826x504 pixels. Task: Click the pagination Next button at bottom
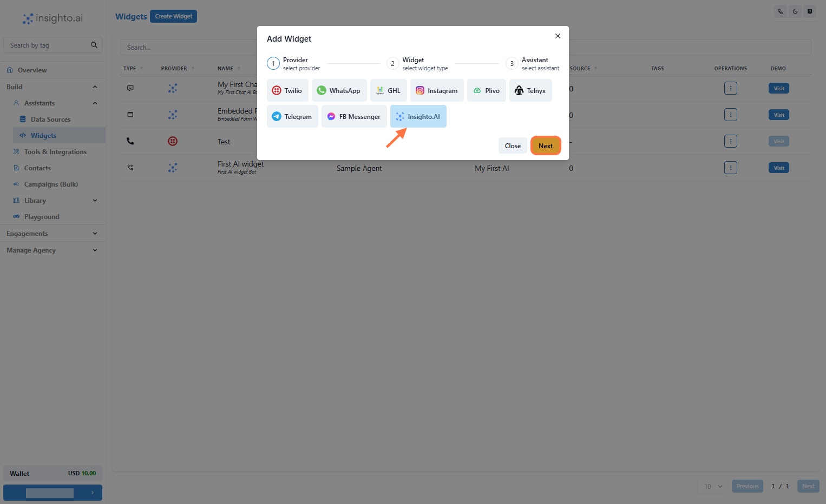808,486
